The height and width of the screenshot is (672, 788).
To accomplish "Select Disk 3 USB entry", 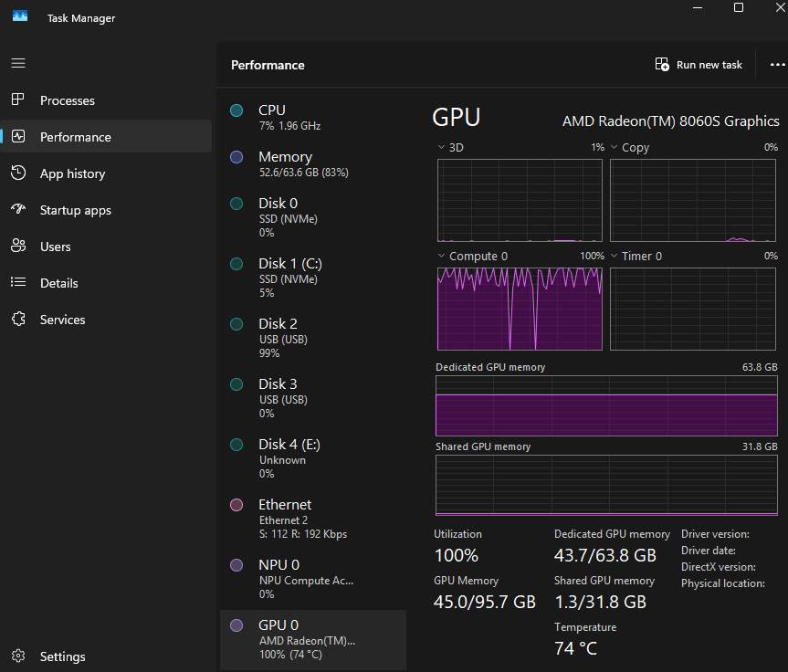I will 313,398.
